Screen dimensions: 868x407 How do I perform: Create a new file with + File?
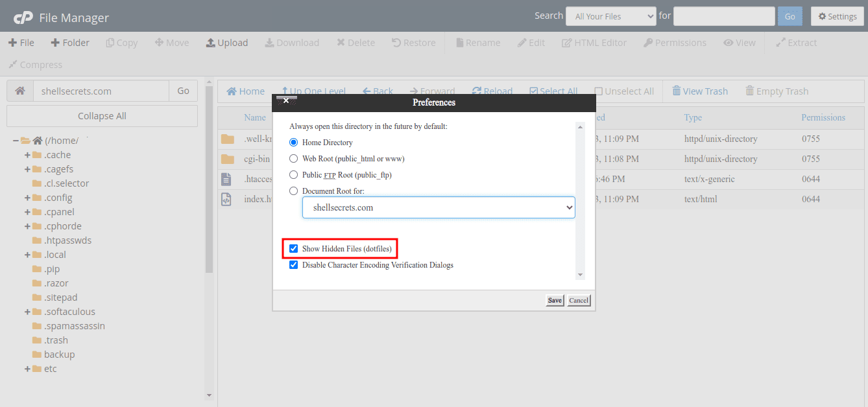click(x=21, y=43)
